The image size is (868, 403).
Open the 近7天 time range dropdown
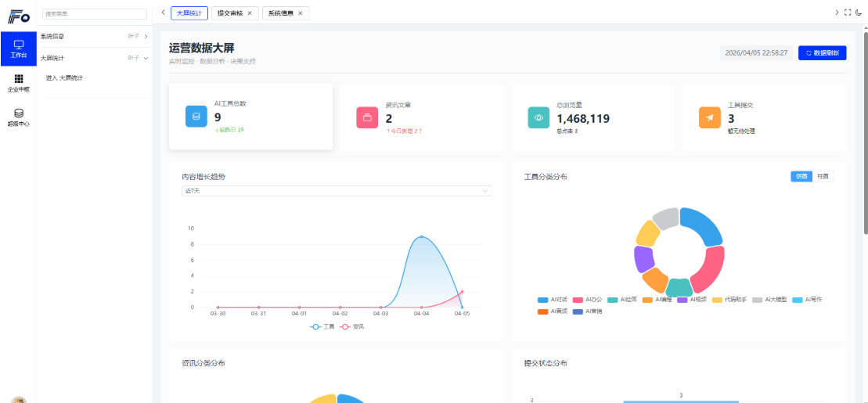click(x=337, y=191)
